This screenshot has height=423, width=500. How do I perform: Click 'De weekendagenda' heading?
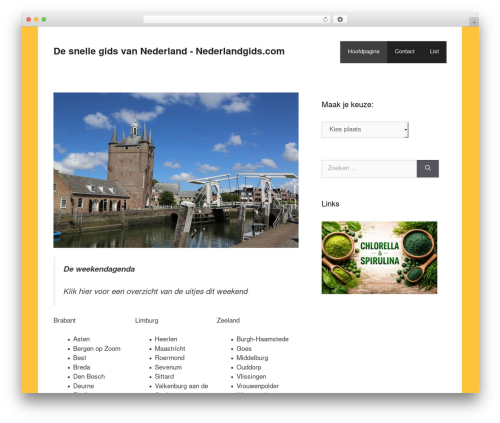[x=99, y=269]
